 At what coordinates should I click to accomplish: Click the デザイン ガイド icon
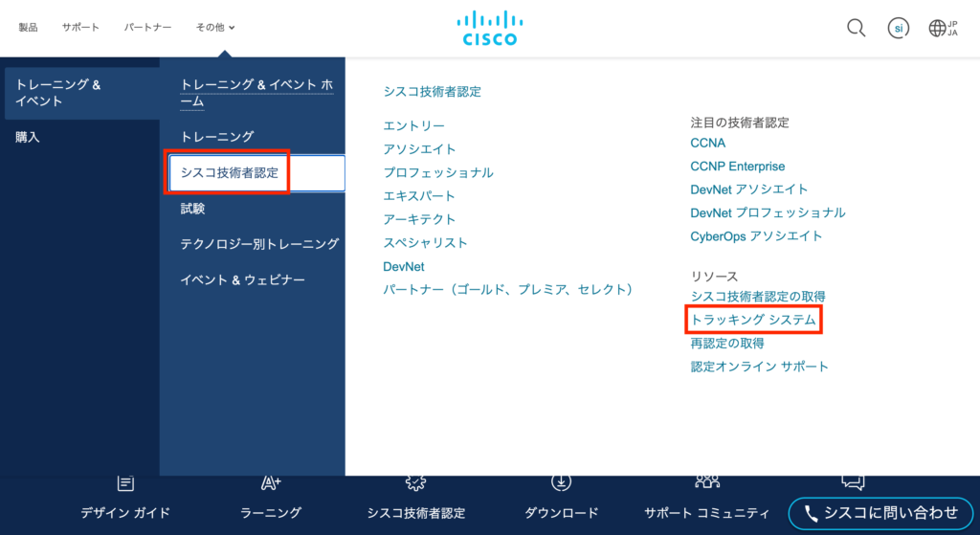pyautogui.click(x=125, y=483)
